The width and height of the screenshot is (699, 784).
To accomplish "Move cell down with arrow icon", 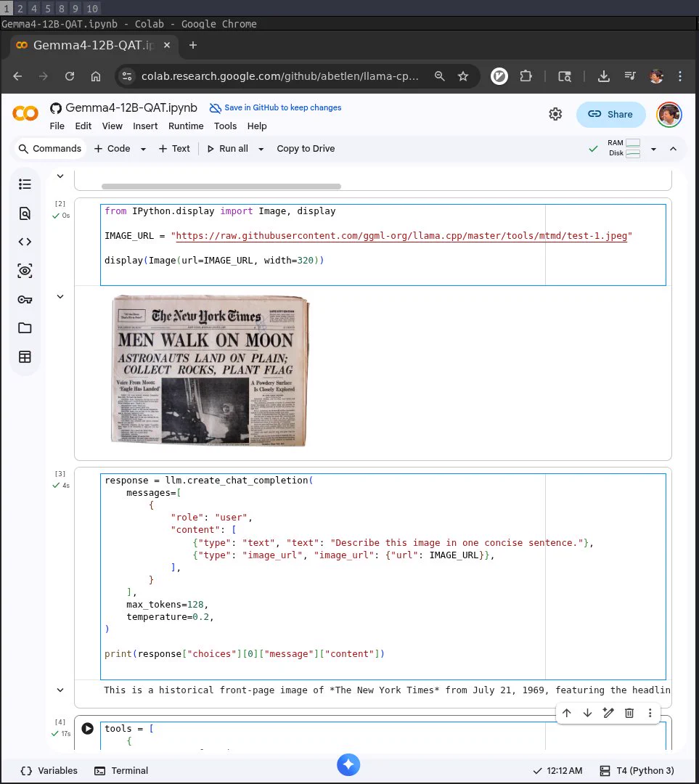I will 587,713.
